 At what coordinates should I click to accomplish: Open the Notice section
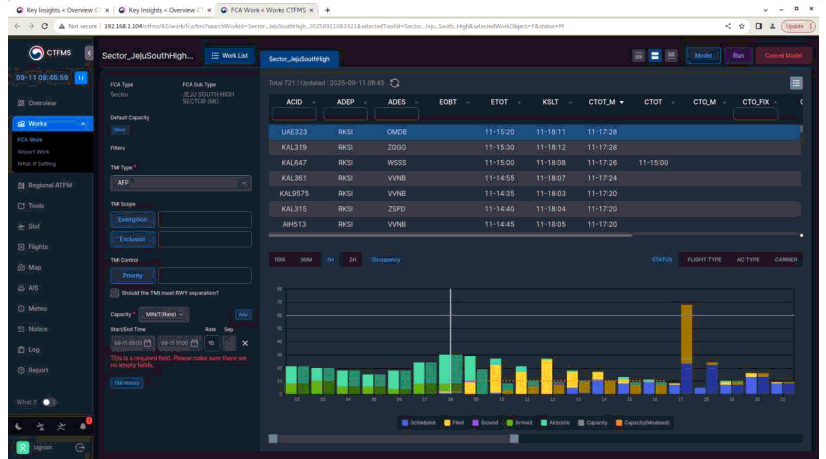point(37,329)
